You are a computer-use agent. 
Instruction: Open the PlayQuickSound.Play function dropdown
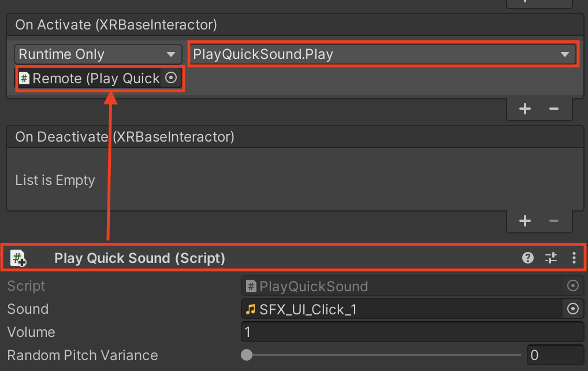pyautogui.click(x=382, y=55)
